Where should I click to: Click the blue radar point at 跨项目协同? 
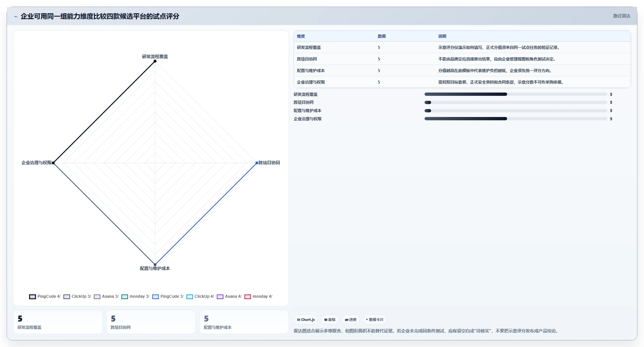pos(257,163)
